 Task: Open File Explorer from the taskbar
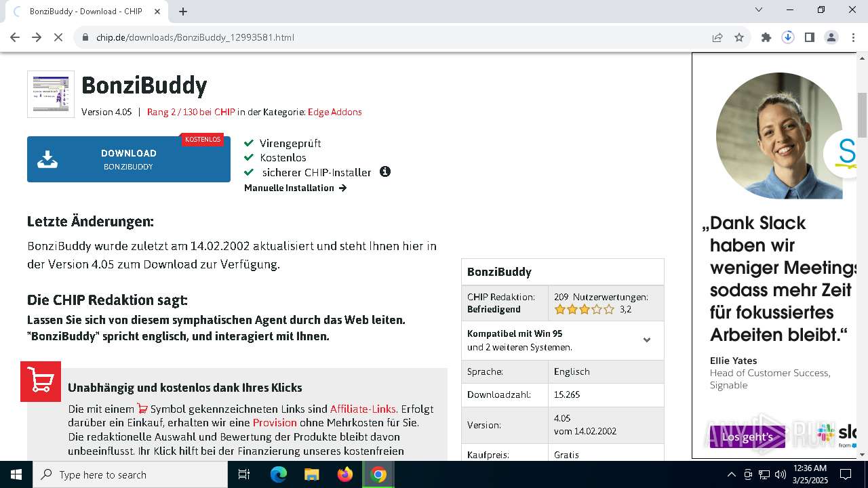point(312,474)
